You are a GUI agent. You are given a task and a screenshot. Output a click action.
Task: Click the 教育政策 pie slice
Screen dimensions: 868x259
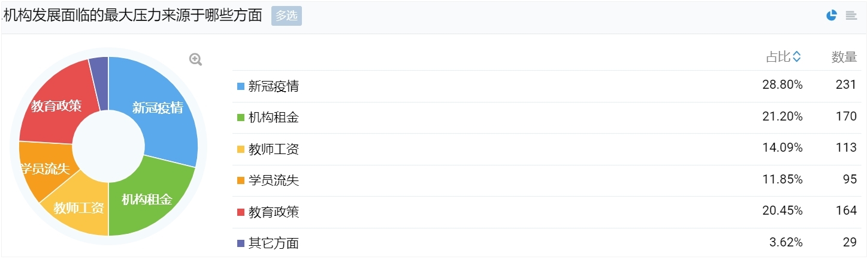(56, 106)
